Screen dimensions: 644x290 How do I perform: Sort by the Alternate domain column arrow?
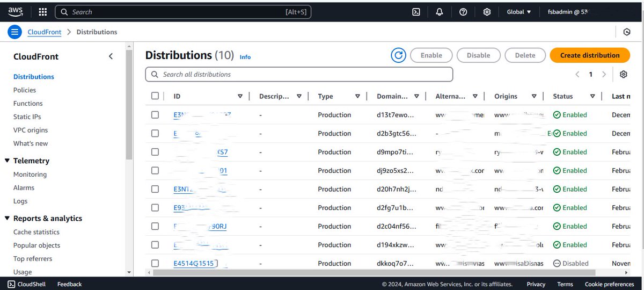click(x=475, y=96)
